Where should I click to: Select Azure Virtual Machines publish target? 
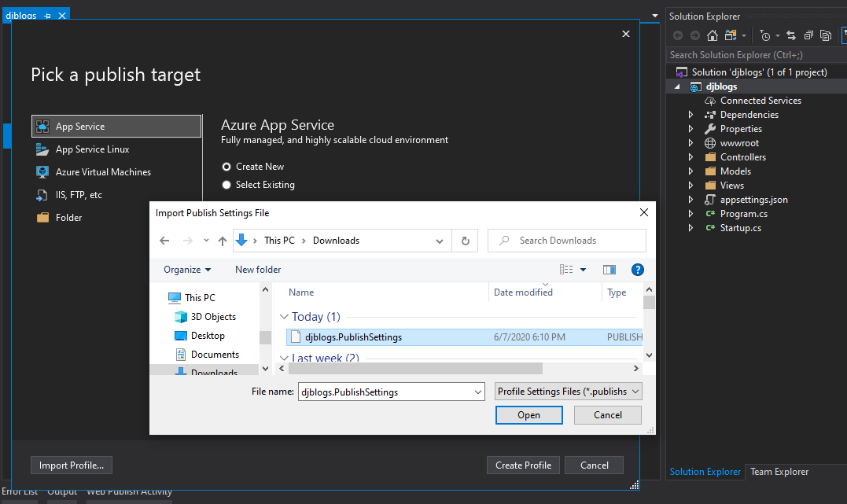pyautogui.click(x=116, y=171)
